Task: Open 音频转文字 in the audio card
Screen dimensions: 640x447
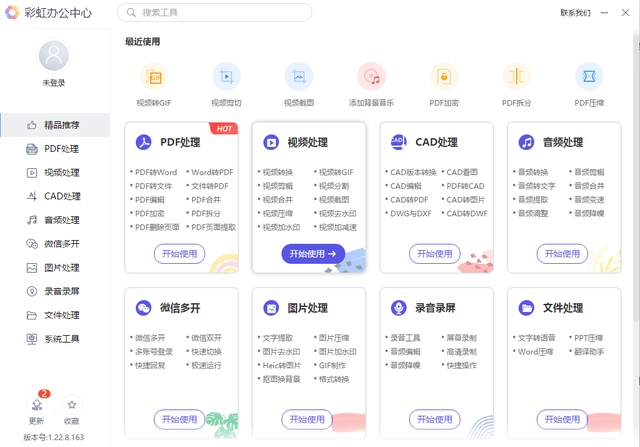Action: click(x=536, y=186)
